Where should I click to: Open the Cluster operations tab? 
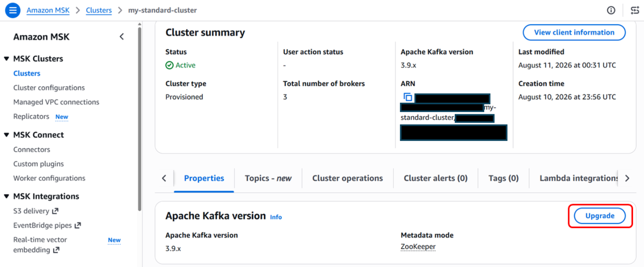pyautogui.click(x=347, y=178)
